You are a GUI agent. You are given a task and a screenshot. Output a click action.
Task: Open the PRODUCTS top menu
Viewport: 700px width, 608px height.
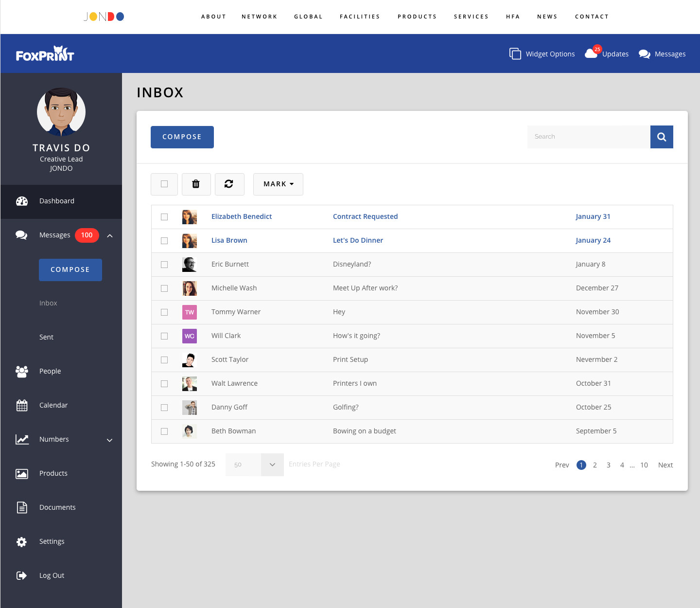point(418,17)
